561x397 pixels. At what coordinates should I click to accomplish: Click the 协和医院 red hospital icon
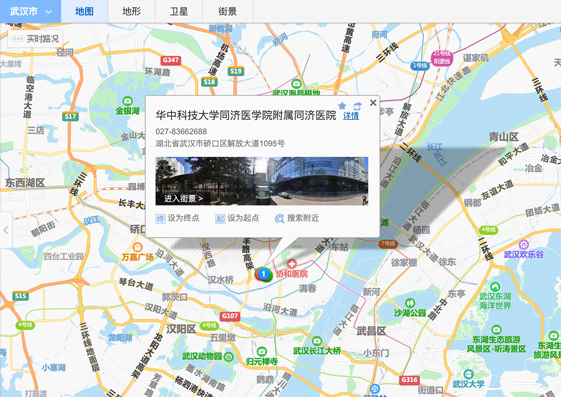(291, 264)
